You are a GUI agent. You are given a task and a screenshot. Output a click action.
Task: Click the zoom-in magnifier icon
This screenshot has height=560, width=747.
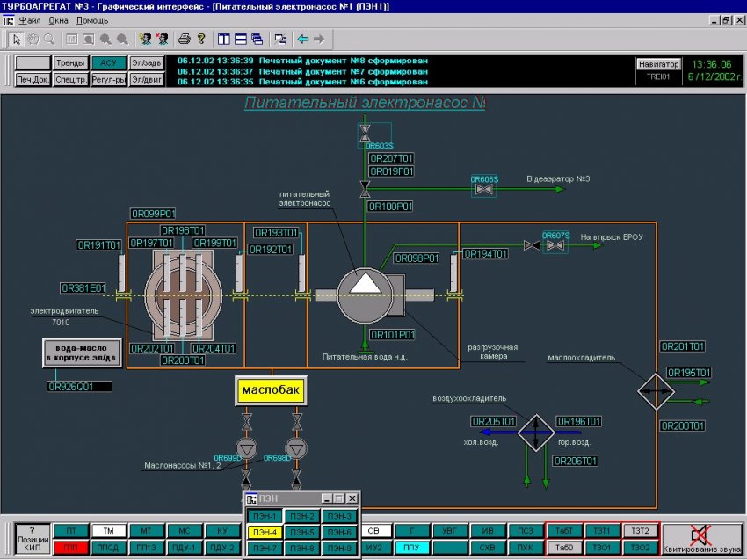[x=105, y=39]
